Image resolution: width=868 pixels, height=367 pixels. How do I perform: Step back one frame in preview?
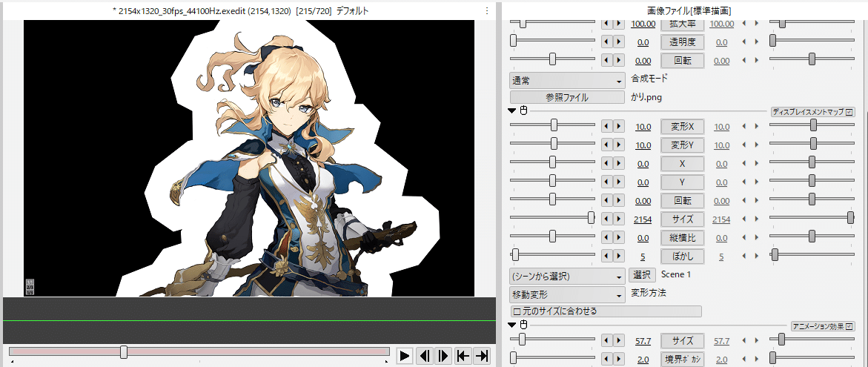425,356
